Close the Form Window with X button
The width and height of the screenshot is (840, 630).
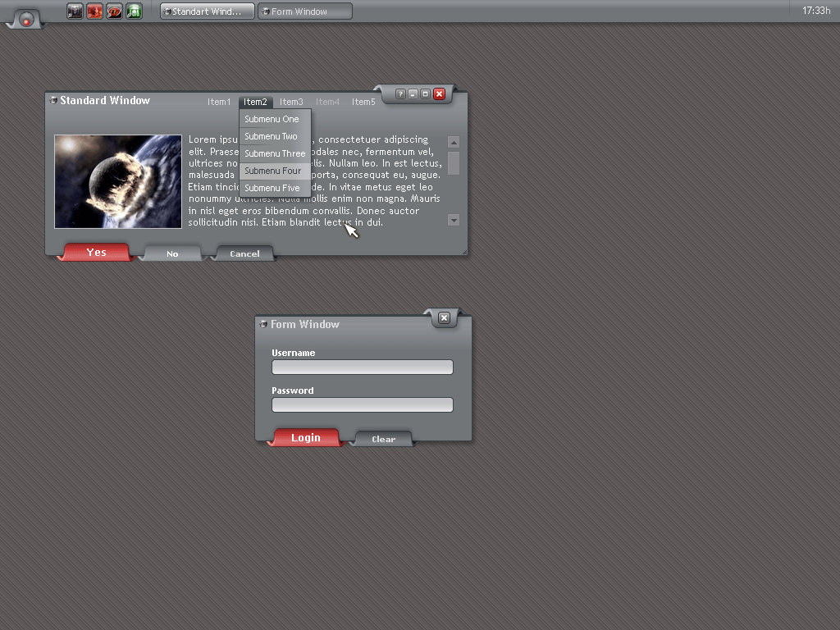coord(444,318)
